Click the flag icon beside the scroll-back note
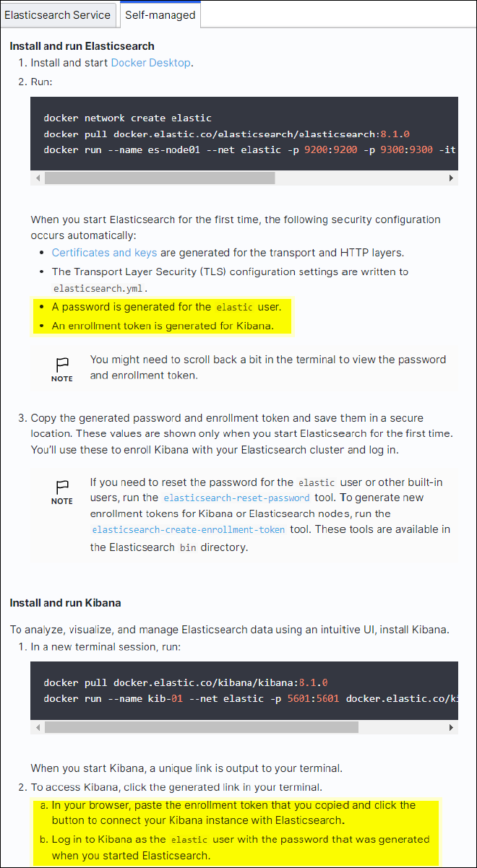 pyautogui.click(x=62, y=364)
